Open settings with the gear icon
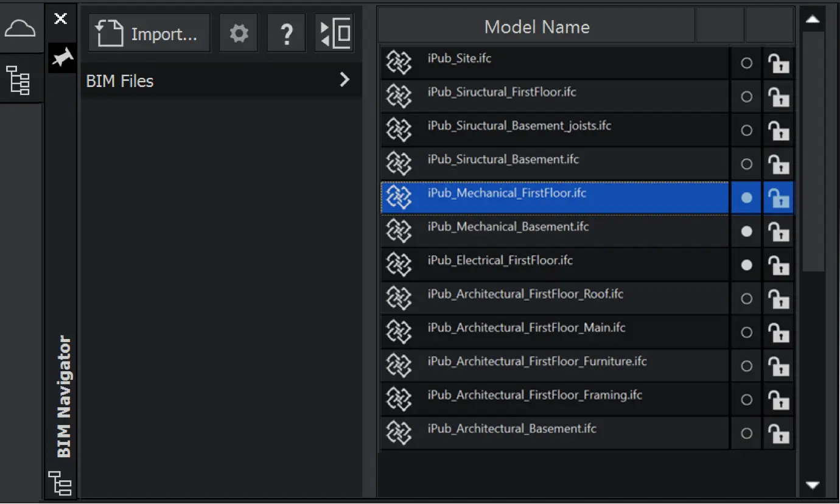 tap(239, 33)
